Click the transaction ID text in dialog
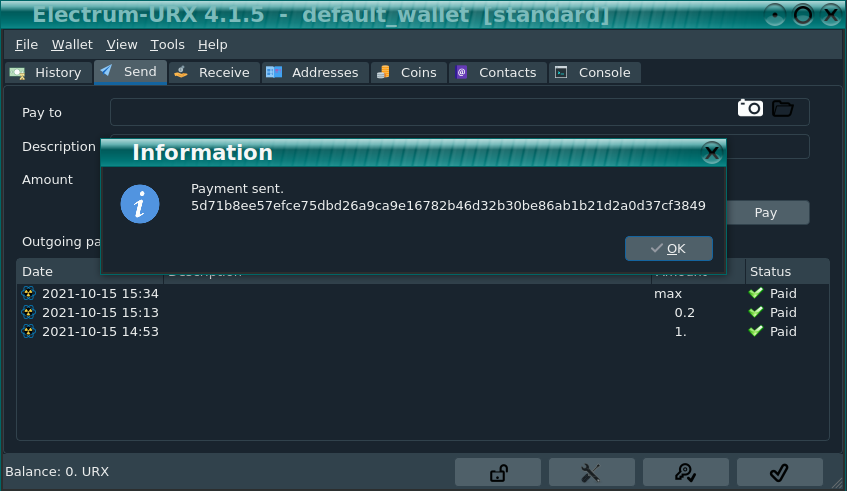 coord(448,206)
